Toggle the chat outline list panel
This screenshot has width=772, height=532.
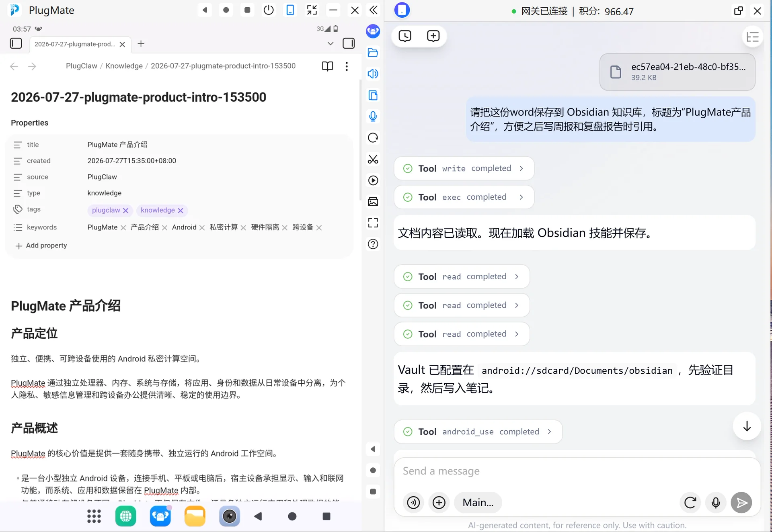click(x=752, y=37)
